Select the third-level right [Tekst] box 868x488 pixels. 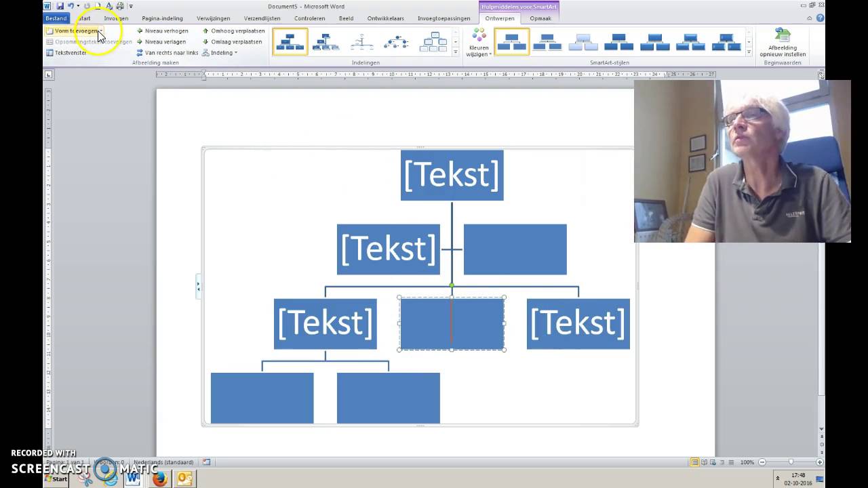point(578,324)
